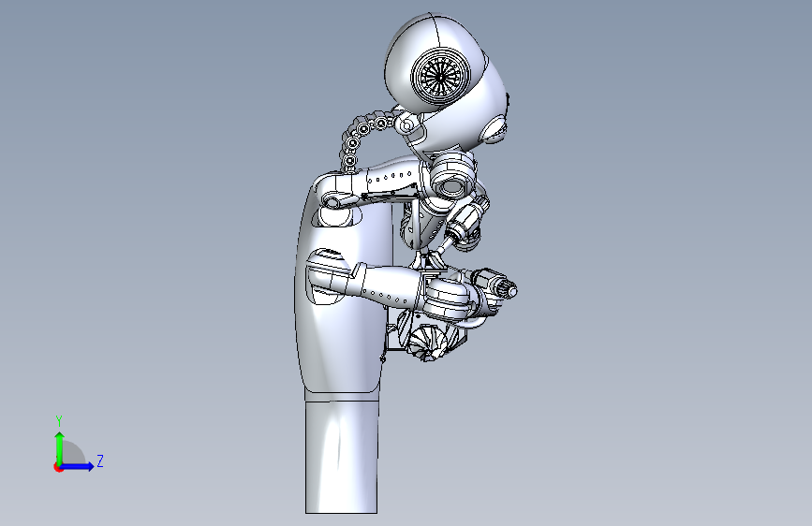Screen dimensions: 812x526
Task: Click the blue Z axis arrow on the triad
Action: pos(78,466)
